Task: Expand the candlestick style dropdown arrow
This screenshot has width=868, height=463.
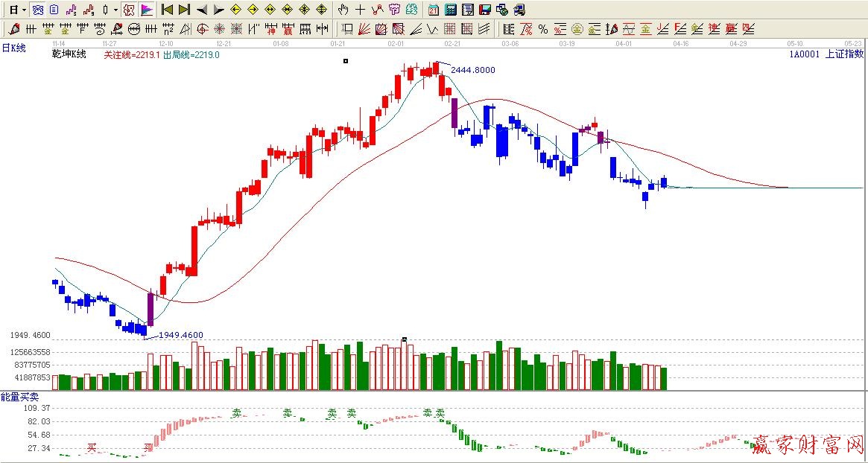Action: (115, 10)
